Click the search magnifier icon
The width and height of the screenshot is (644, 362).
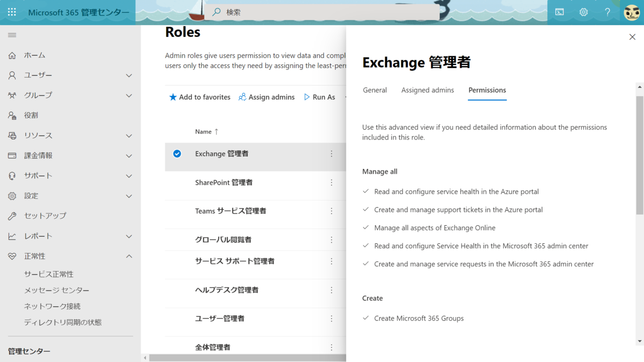click(216, 12)
